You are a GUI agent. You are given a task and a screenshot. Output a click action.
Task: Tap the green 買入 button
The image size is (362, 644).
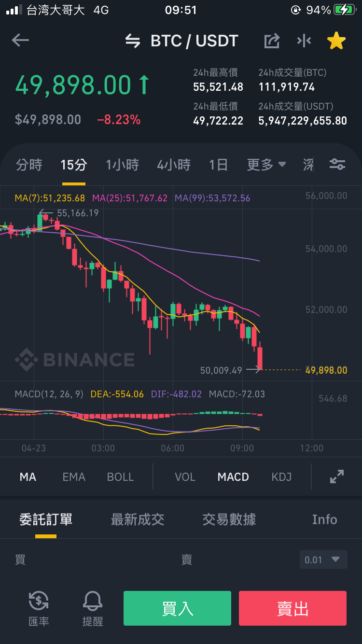point(177,608)
